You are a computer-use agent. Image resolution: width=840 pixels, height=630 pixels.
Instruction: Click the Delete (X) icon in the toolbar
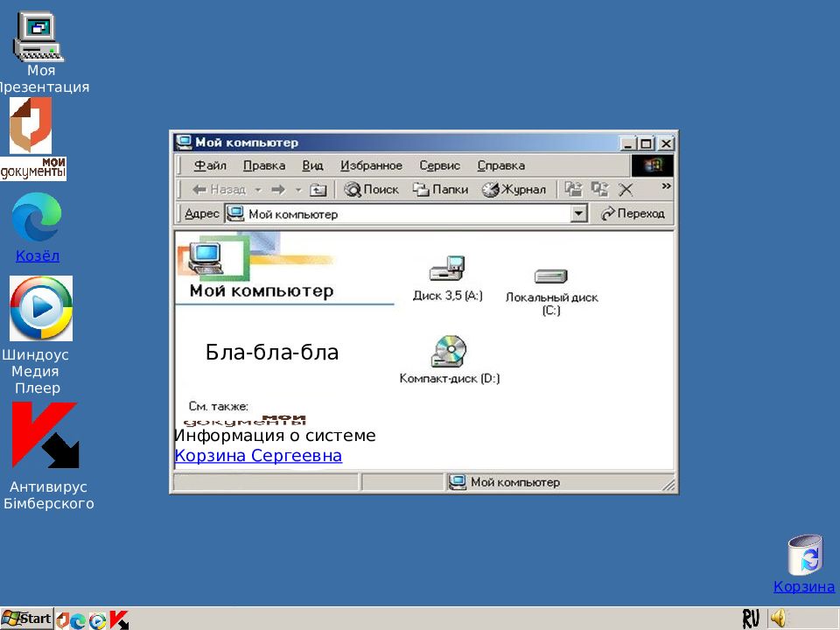[626, 190]
